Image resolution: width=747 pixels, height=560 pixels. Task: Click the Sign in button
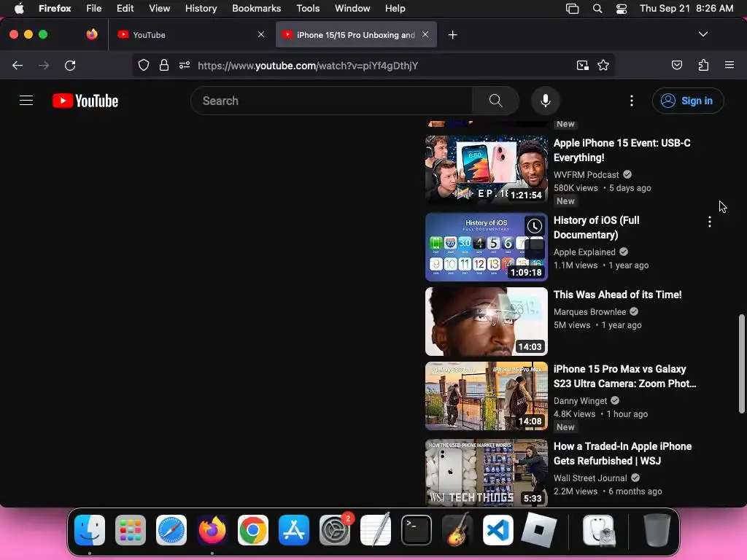tap(688, 101)
